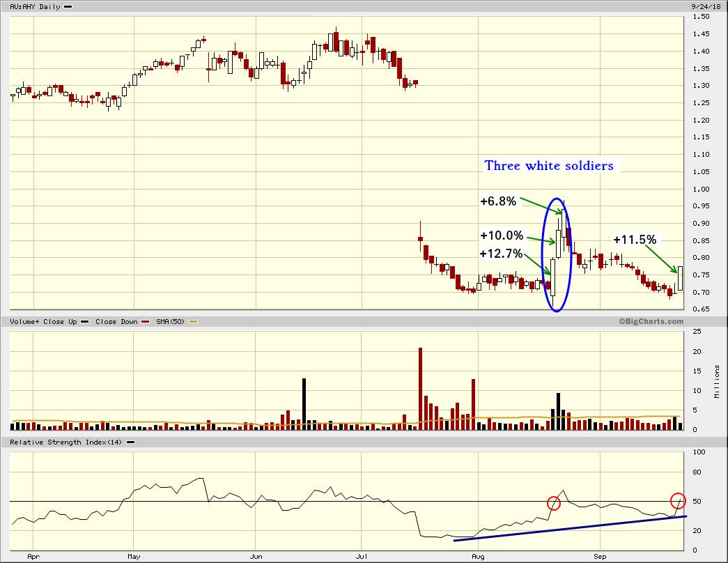Click the 5 volume axis label

click(695, 410)
